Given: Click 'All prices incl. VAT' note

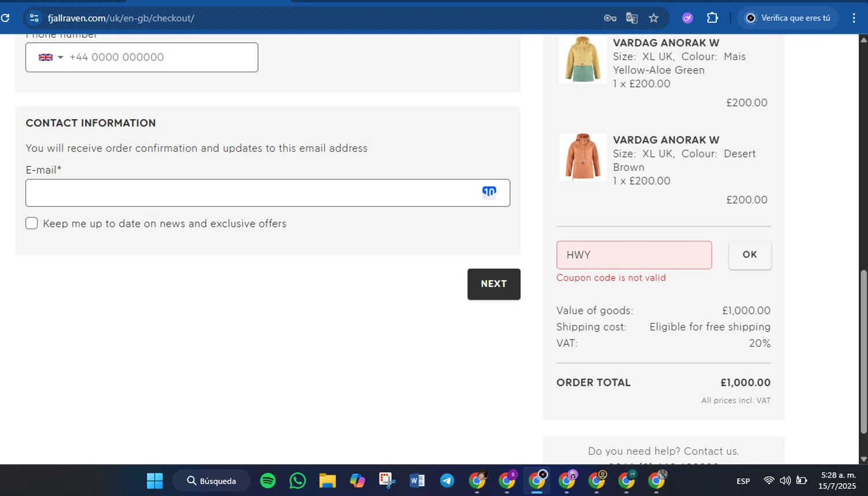Looking at the screenshot, I should point(736,401).
